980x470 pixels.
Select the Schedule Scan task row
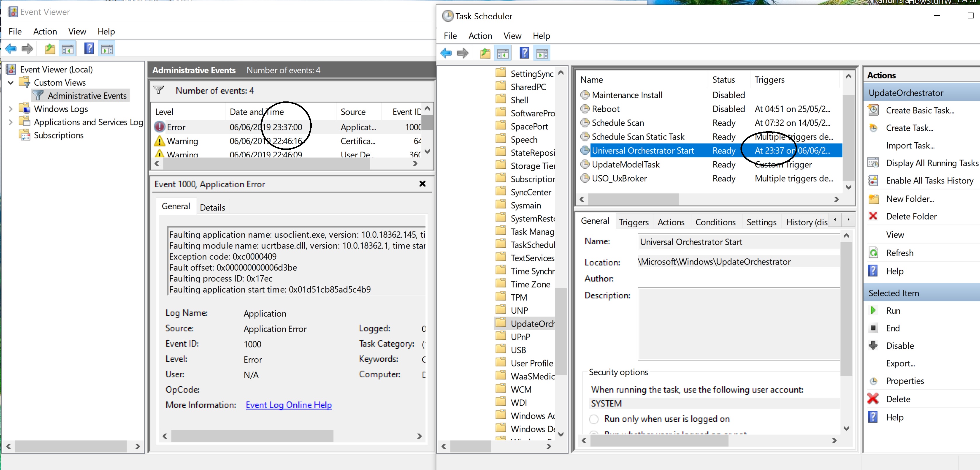pyautogui.click(x=711, y=122)
